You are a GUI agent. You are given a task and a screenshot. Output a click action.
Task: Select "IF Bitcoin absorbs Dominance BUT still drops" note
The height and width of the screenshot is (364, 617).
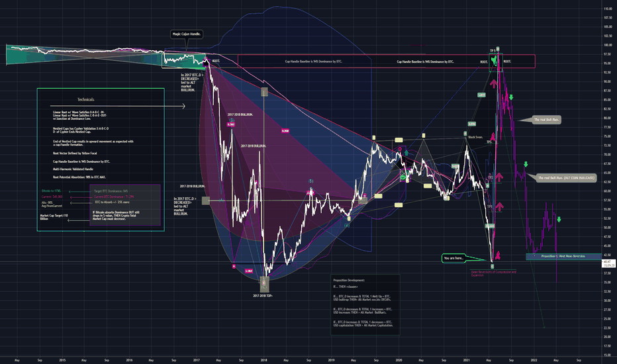pyautogui.click(x=116, y=215)
